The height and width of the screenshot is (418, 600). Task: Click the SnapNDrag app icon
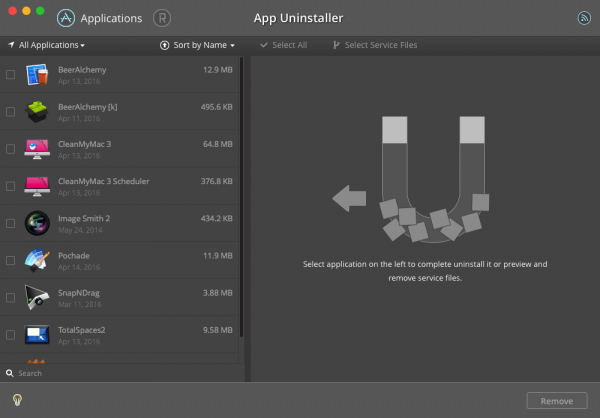click(x=37, y=297)
